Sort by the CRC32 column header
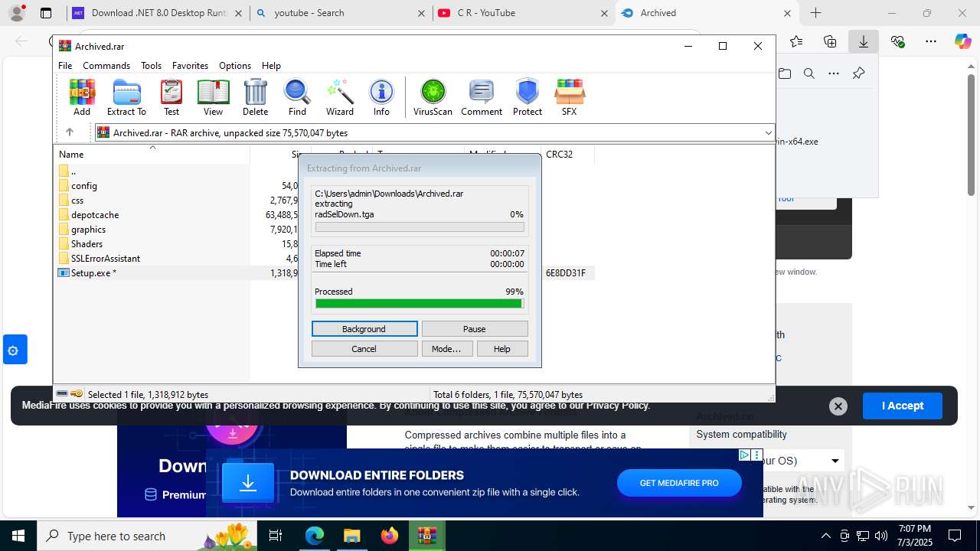 click(x=567, y=155)
